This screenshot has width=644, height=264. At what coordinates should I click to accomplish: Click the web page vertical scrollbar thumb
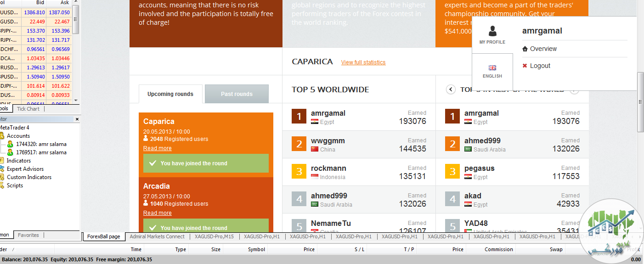point(640,102)
